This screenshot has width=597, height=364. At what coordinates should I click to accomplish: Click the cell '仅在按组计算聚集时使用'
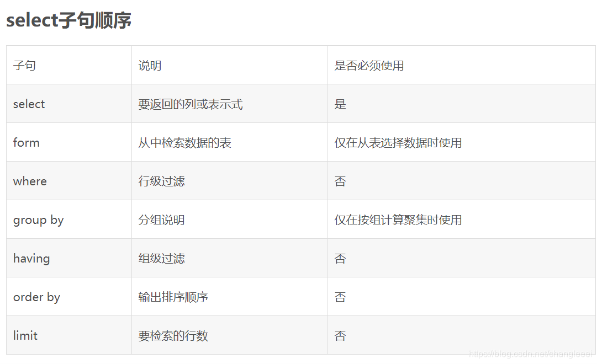point(462,220)
